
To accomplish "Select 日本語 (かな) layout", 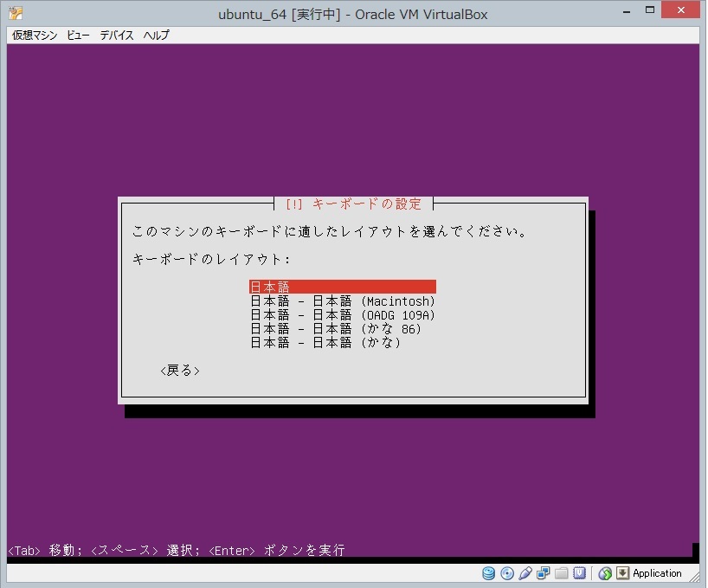I will (x=325, y=343).
